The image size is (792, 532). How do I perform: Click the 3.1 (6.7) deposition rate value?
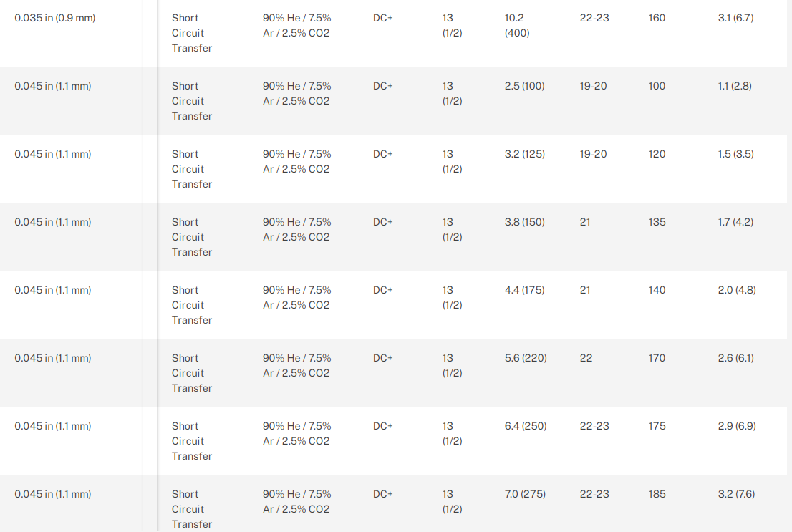click(735, 18)
